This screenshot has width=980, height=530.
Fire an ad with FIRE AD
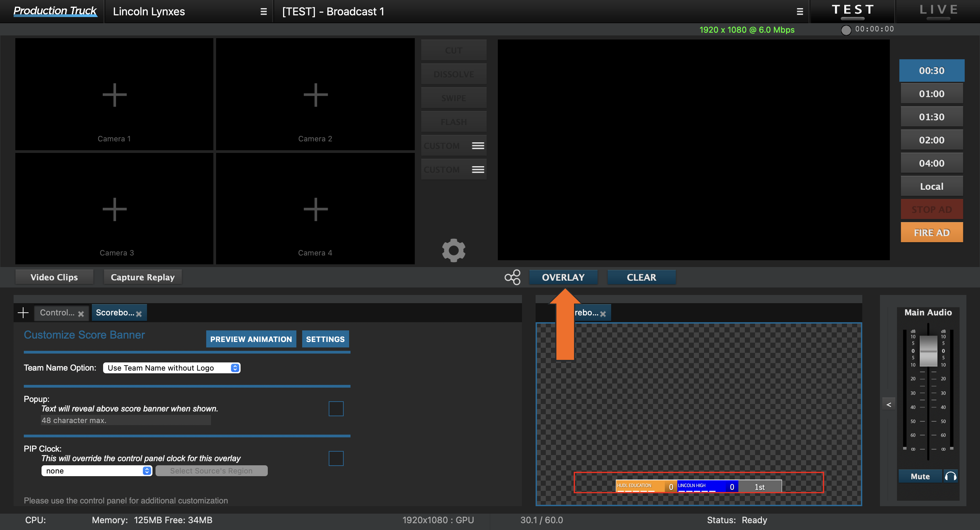(932, 232)
